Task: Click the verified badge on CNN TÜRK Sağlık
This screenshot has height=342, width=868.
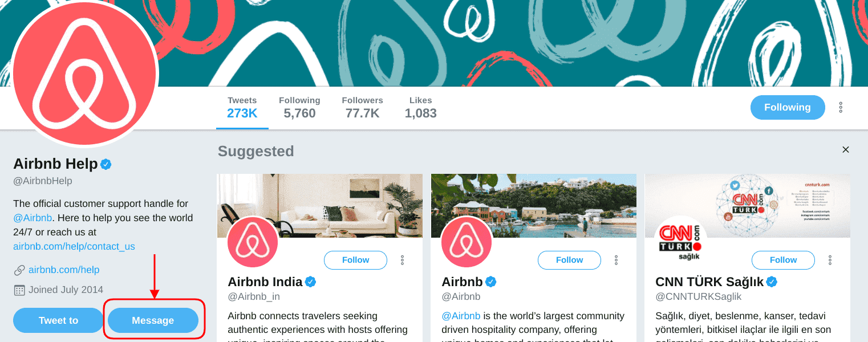Action: pyautogui.click(x=772, y=281)
